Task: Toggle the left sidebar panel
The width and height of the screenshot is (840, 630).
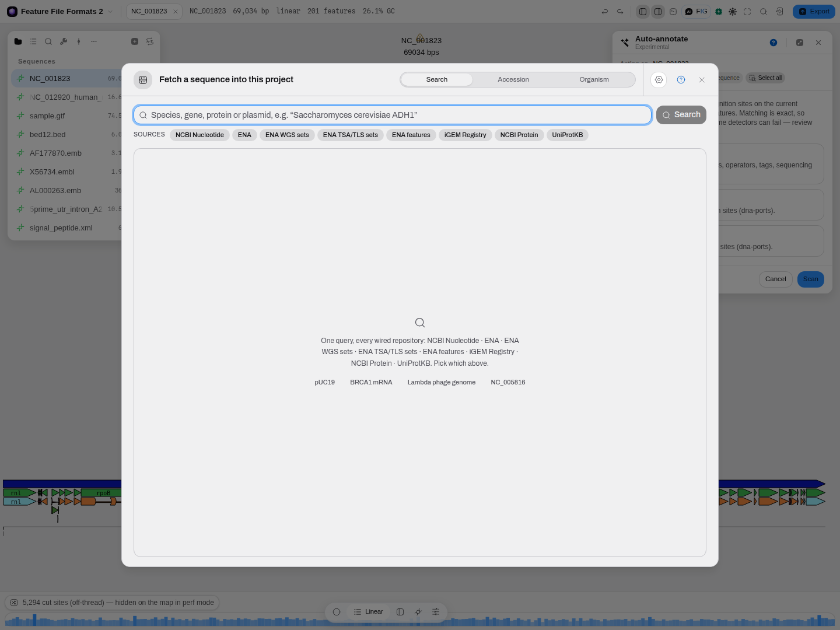Action: tap(643, 12)
